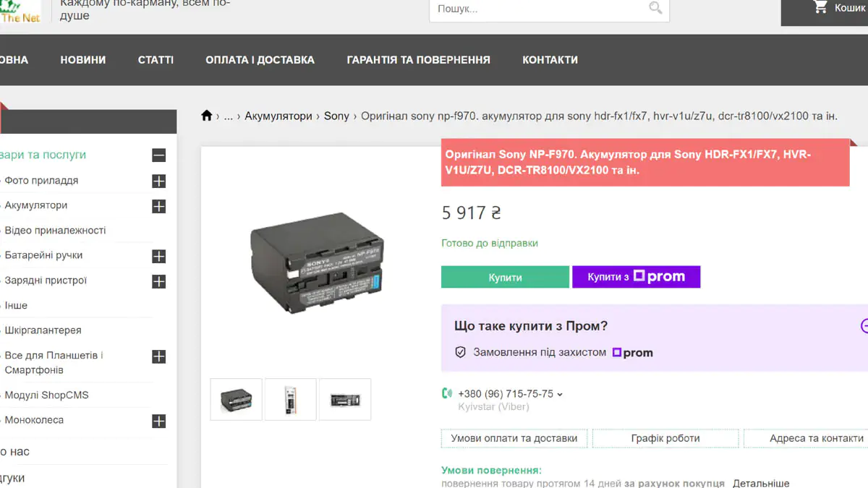Open НОВИНИ menu item
Image resolution: width=868 pixels, height=488 pixels.
(83, 60)
